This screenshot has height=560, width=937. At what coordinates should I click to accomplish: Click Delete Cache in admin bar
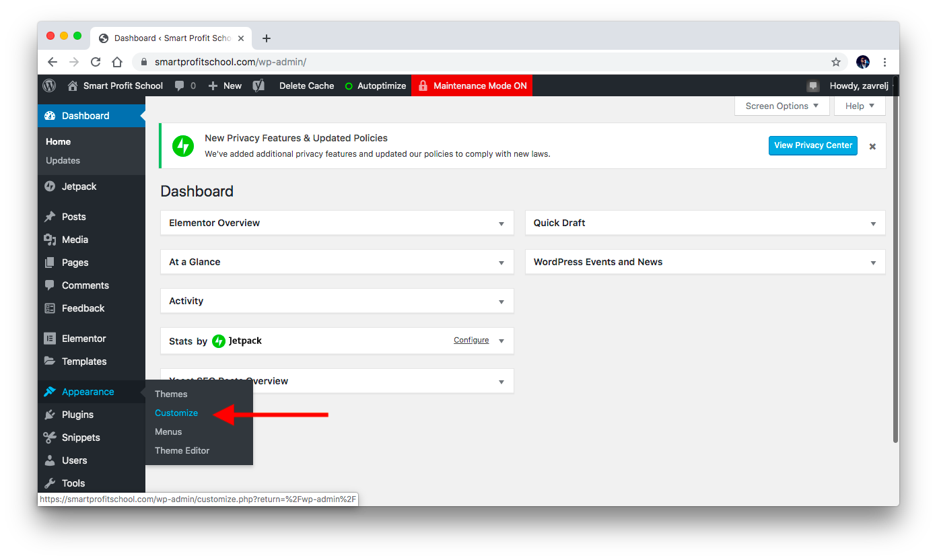[x=306, y=85]
